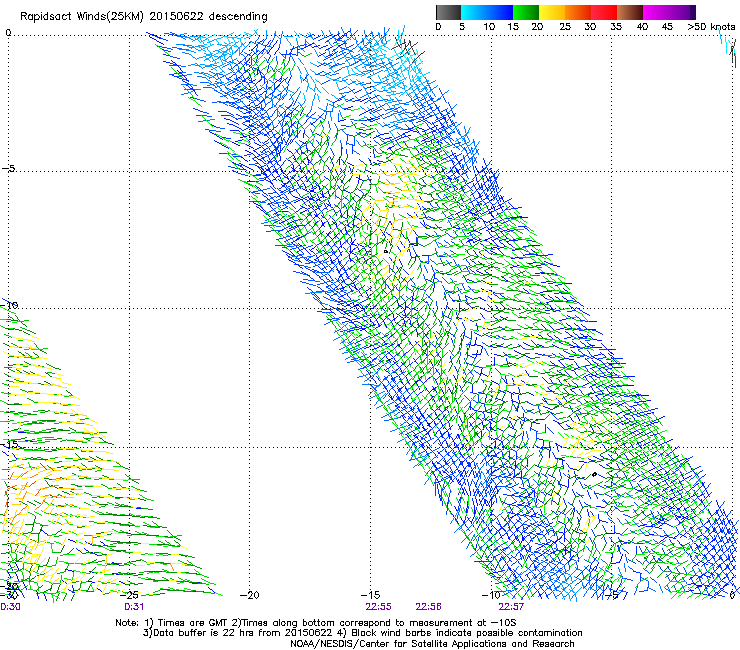The width and height of the screenshot is (740, 650).
Task: Click the '22:55' time label
Action: click(x=378, y=607)
